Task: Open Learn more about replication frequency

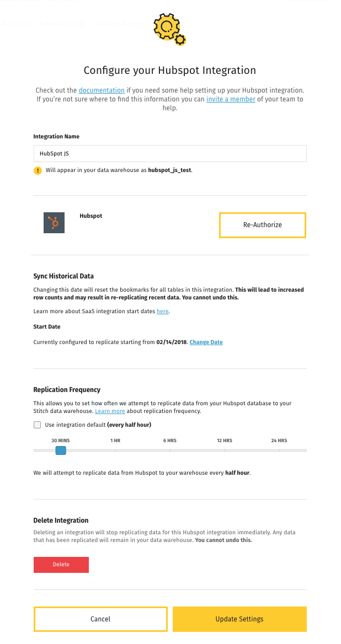Action: click(110, 411)
